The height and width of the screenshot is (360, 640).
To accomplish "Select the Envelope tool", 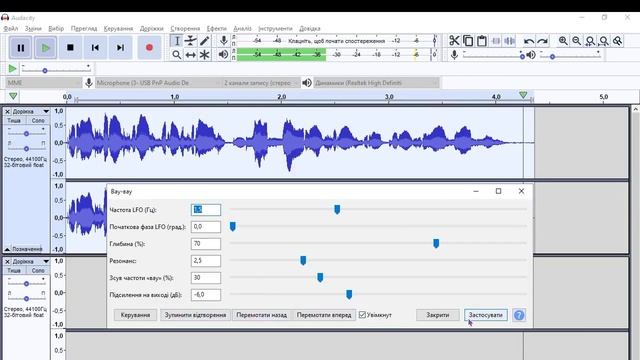I will (191, 41).
